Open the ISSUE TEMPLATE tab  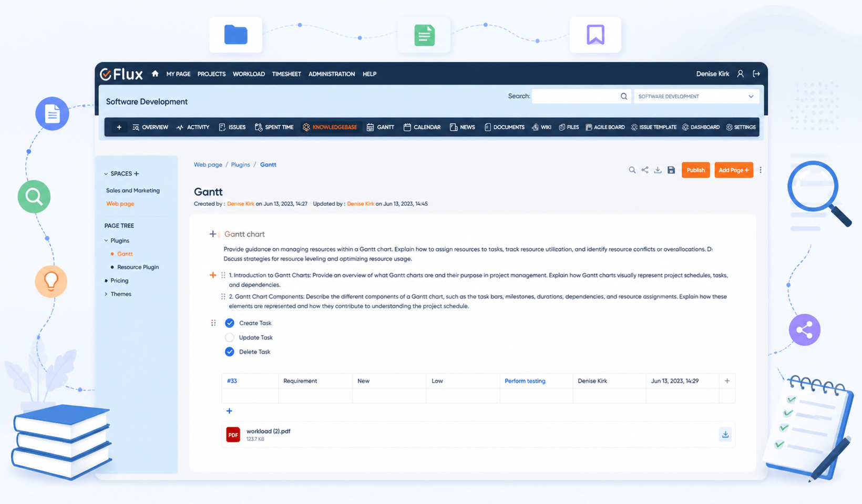[653, 127]
